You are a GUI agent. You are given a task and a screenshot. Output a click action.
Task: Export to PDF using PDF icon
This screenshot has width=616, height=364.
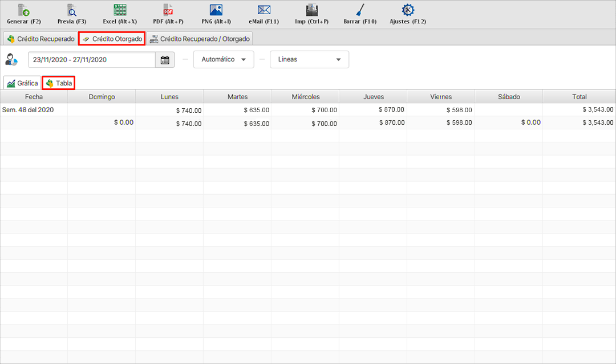[168, 10]
